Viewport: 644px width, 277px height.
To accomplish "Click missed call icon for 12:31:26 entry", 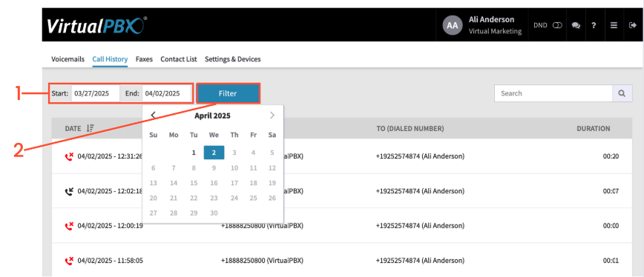I will (69, 156).
